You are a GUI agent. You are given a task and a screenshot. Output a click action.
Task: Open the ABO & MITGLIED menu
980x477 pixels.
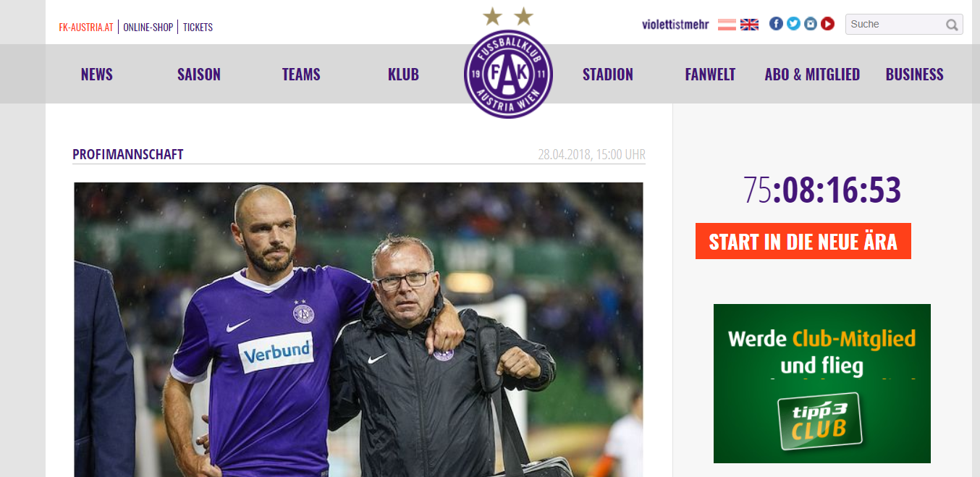click(x=812, y=75)
